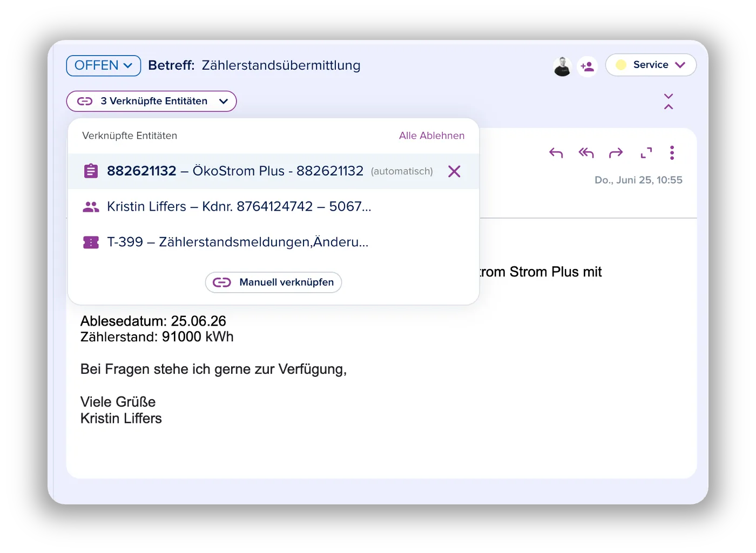Select the 882621132 ÖkoStrom Plus contract row
The width and height of the screenshot is (756, 553).
(x=274, y=171)
